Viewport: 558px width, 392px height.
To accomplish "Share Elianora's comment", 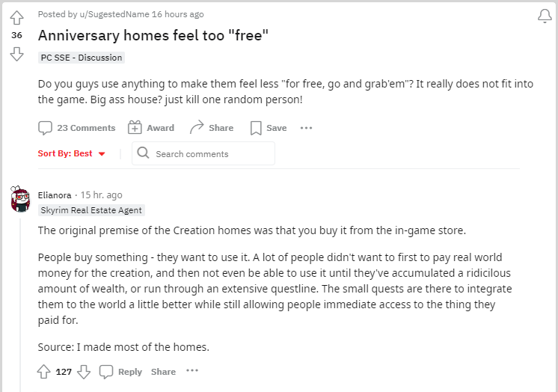I will coord(163,372).
